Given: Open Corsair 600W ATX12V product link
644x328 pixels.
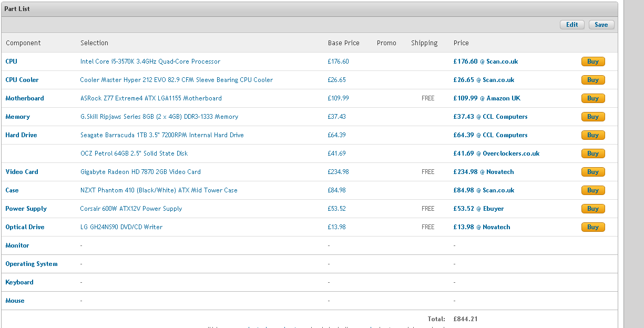Looking at the screenshot, I should (x=131, y=209).
